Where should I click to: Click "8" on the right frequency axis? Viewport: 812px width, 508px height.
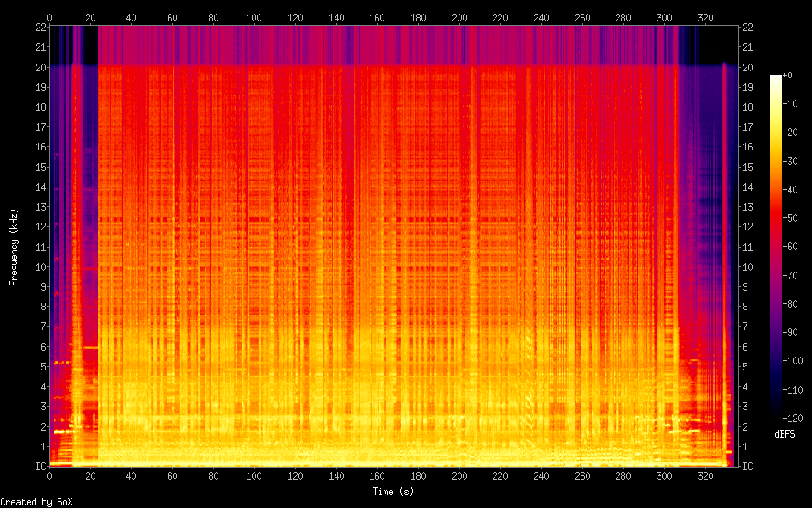[745, 307]
